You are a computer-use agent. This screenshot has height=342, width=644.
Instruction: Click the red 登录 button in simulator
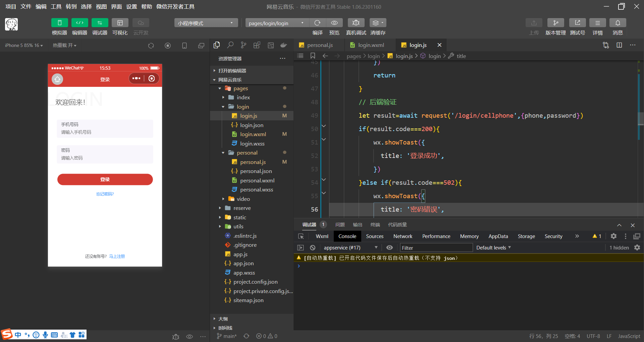[105, 179]
